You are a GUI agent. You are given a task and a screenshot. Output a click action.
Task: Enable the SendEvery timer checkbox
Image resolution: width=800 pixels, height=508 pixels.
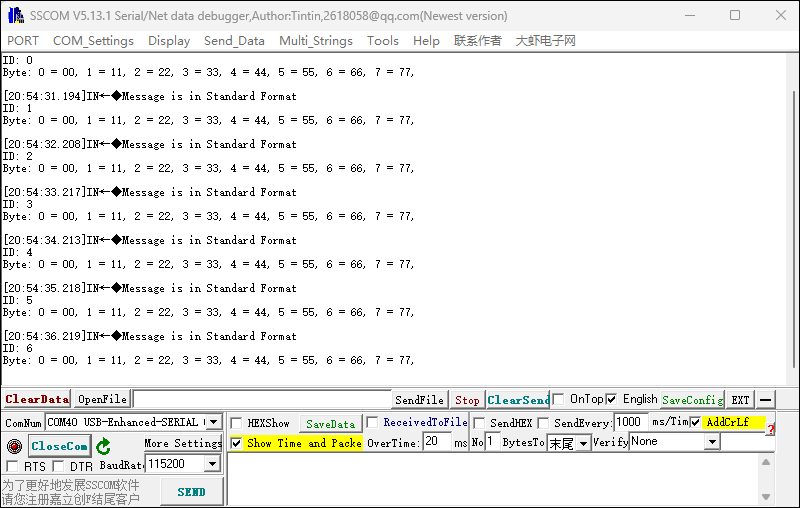pos(543,423)
